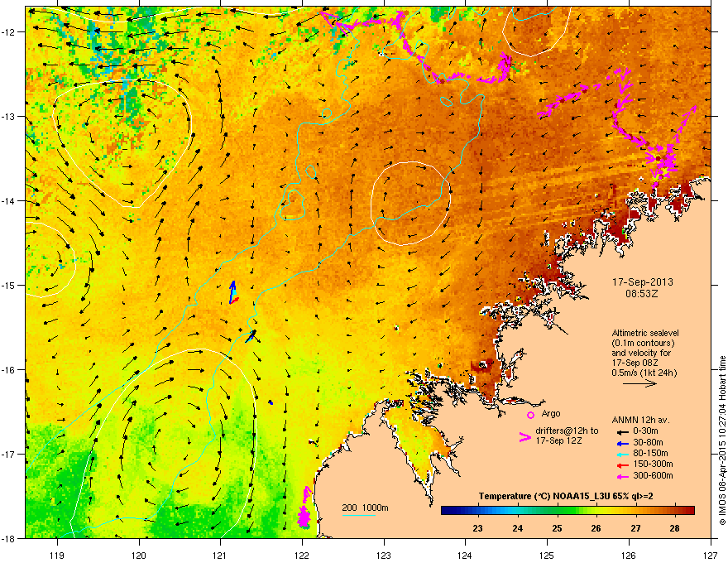This screenshot has width=728, height=563.
Task: Click the 119 longitude axis label
Action: click(57, 555)
